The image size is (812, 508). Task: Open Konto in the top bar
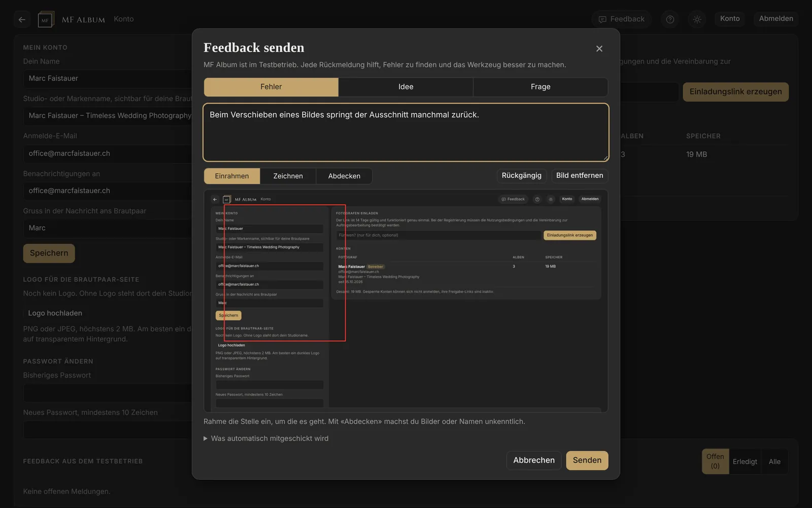click(x=730, y=19)
